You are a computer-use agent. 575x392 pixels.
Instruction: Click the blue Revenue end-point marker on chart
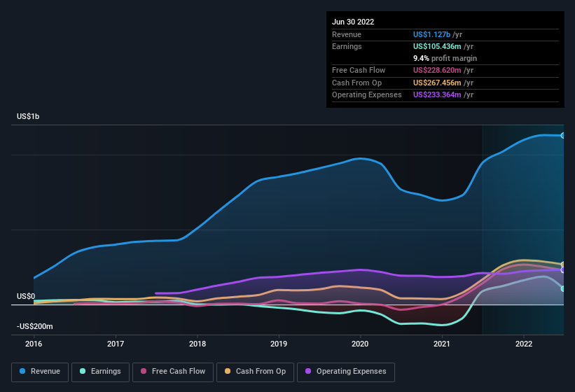pos(563,135)
